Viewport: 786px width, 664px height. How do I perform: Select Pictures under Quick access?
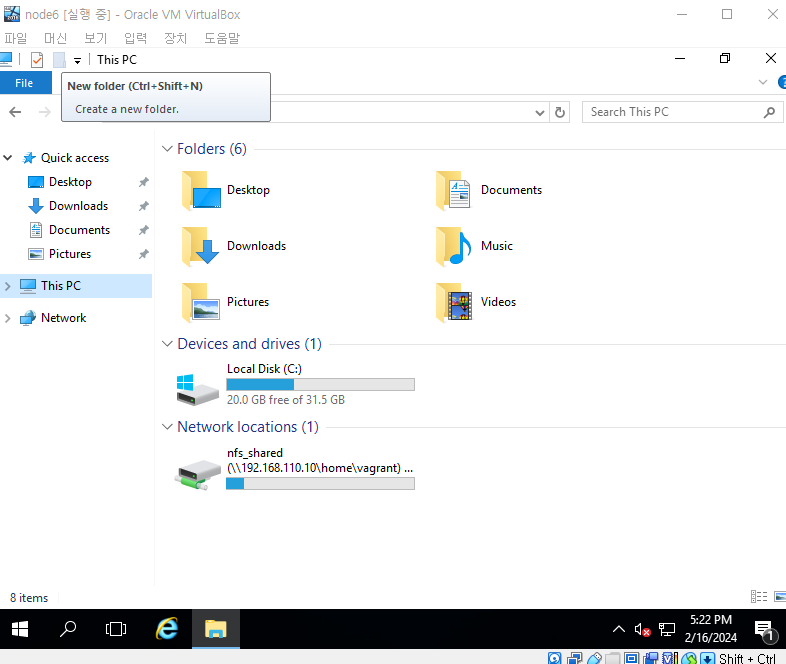(x=70, y=254)
